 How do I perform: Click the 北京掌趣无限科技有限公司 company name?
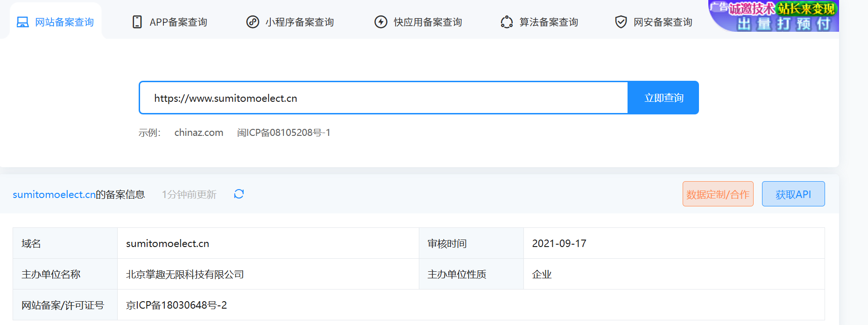click(185, 274)
